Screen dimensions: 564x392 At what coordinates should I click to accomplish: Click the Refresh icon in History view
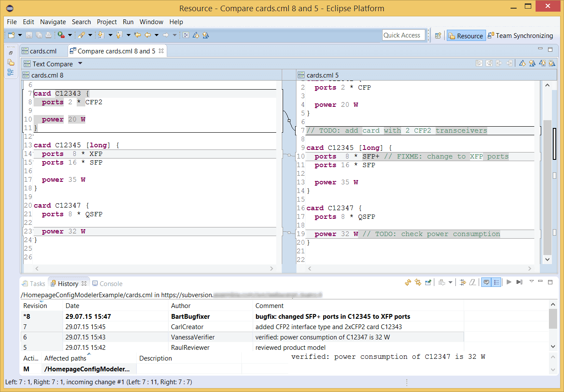click(408, 282)
